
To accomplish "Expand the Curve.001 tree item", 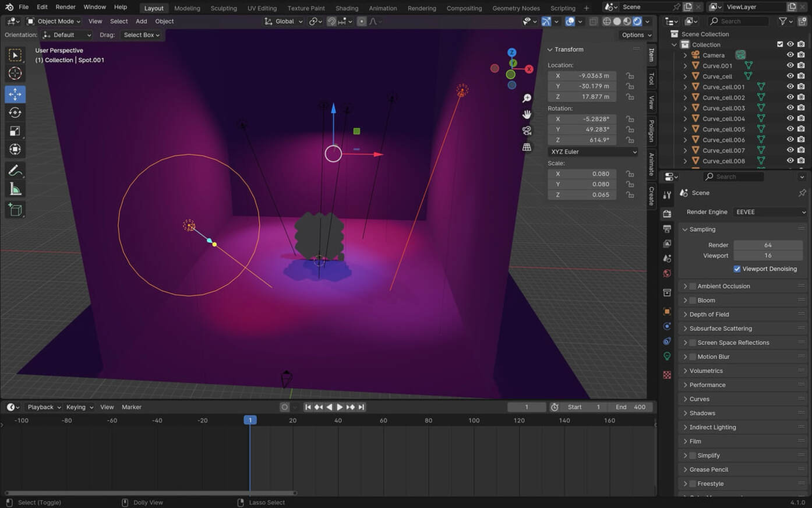I will coord(685,66).
